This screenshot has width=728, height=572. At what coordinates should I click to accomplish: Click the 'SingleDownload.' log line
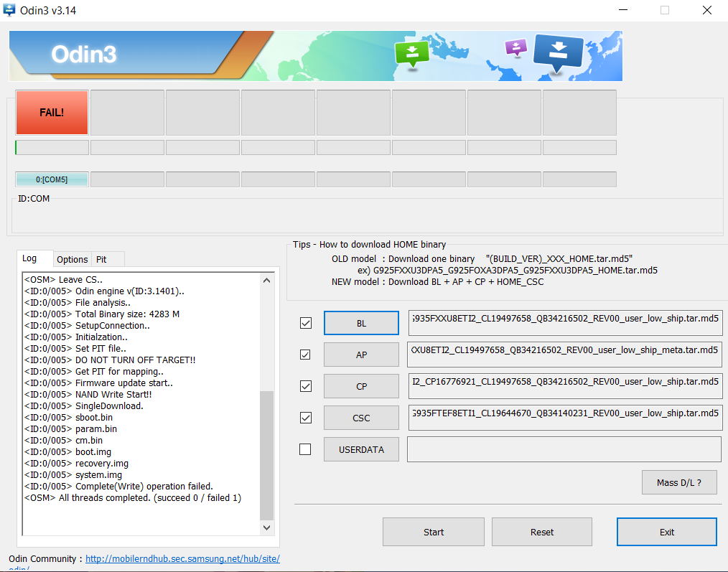point(83,406)
